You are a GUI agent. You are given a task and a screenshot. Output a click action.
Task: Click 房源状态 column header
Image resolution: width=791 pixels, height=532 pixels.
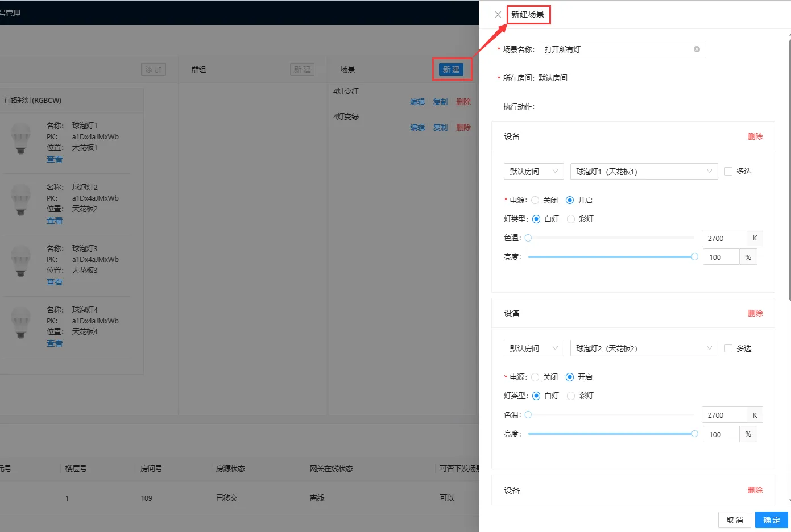230,468
